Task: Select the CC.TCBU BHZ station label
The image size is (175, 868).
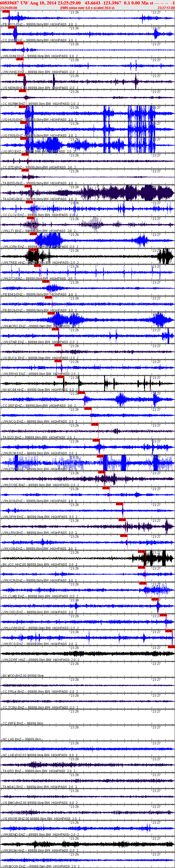Action: click(x=40, y=708)
